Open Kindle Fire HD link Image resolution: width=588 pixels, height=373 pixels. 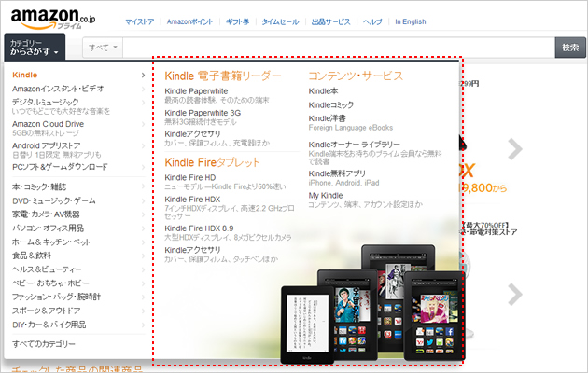coord(190,177)
